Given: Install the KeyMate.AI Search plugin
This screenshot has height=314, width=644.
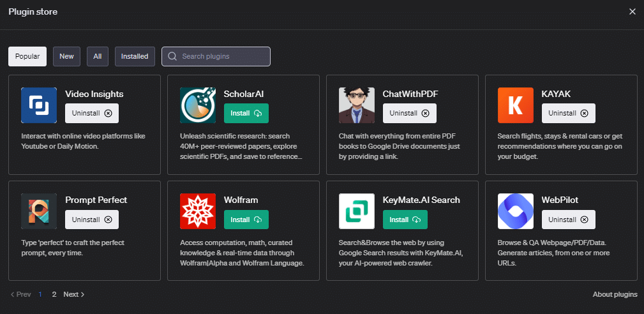Looking at the screenshot, I should coord(405,220).
